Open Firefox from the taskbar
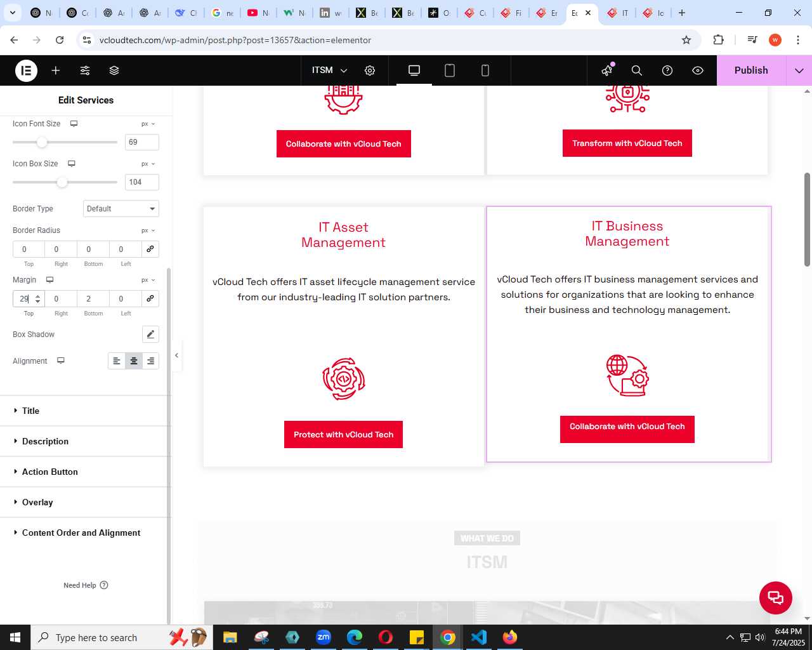Screen dimensions: 812x650 click(510, 637)
